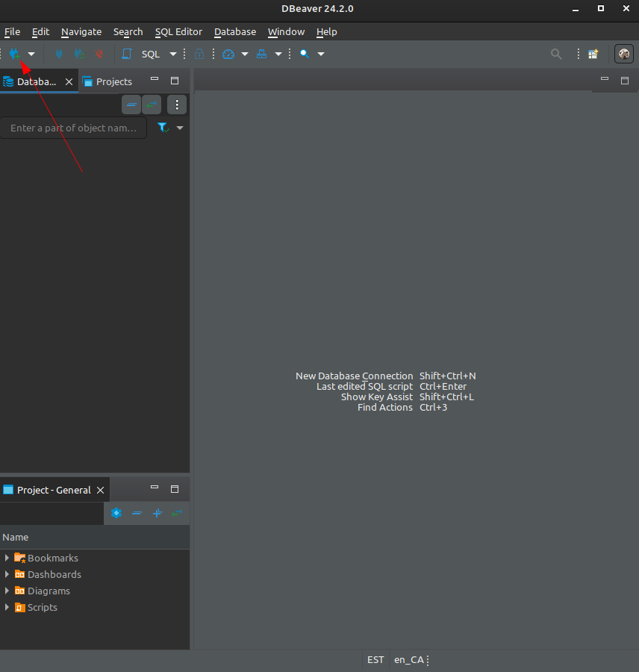Expand the filter settings dropdown arrow
This screenshot has width=639, height=672.
180,128
